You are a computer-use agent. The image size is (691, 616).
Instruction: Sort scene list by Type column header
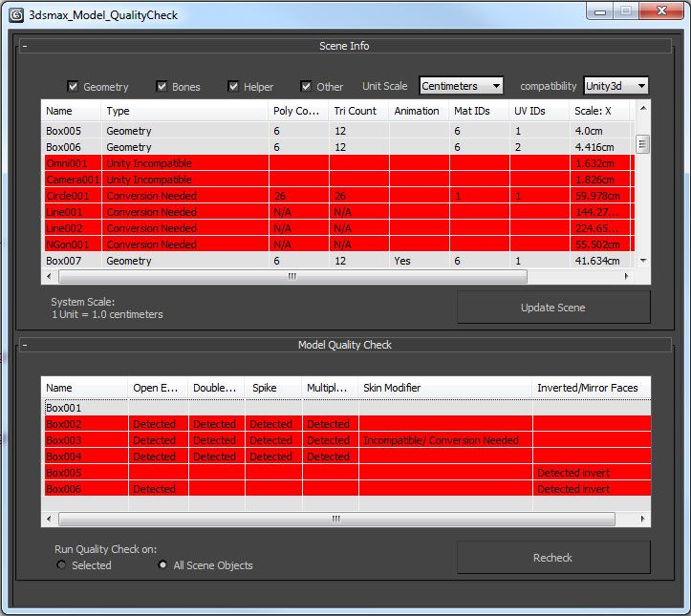tap(184, 111)
